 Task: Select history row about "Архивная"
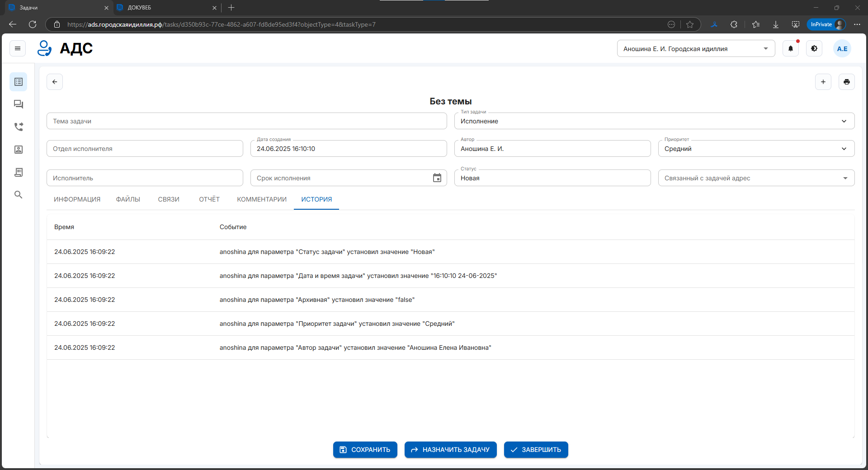[450, 300]
